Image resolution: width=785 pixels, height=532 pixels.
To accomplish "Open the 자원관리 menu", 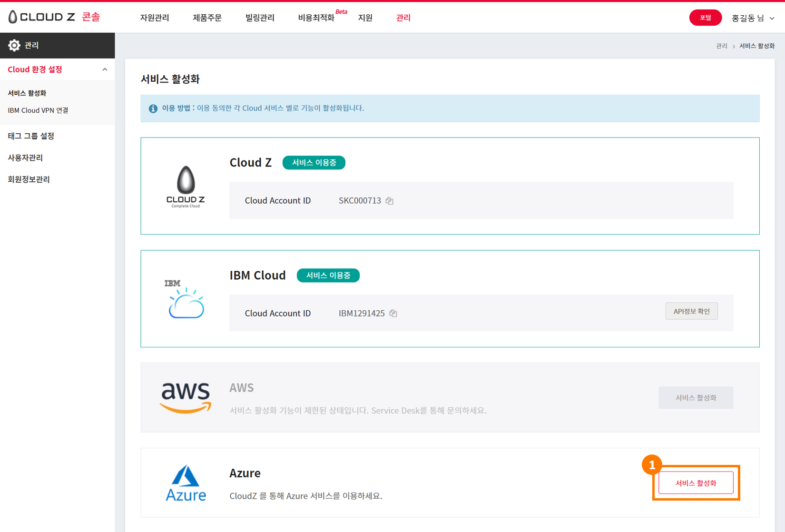I will (155, 18).
